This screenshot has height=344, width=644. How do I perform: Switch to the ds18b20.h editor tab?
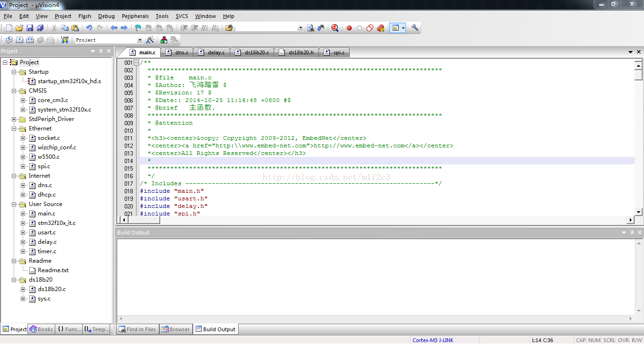click(x=296, y=52)
